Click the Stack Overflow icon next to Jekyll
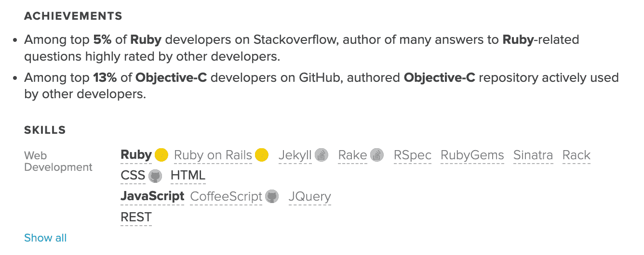The height and width of the screenshot is (255, 644). (x=322, y=155)
